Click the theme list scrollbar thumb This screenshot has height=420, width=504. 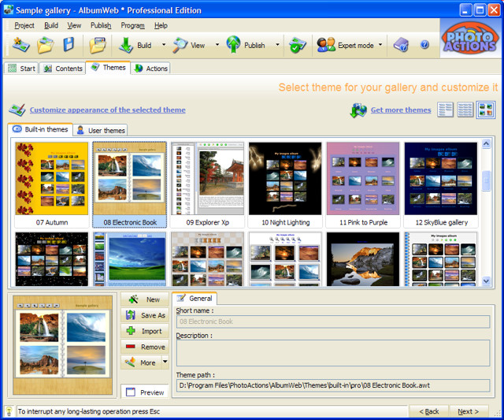(x=486, y=180)
